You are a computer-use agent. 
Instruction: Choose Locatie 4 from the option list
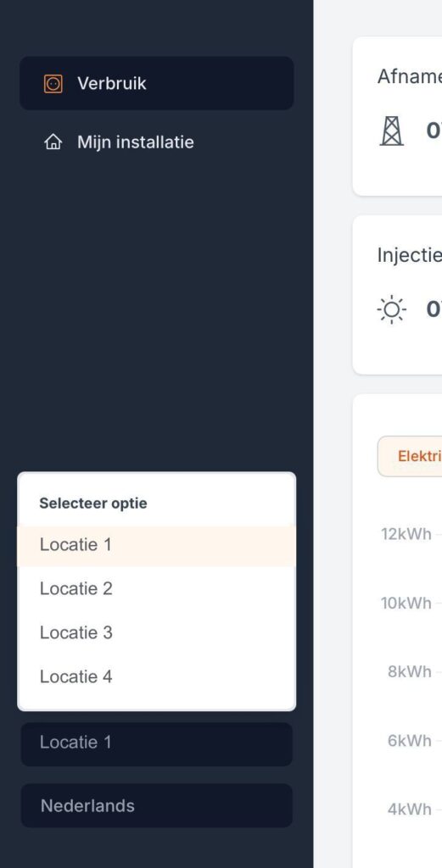click(x=157, y=676)
